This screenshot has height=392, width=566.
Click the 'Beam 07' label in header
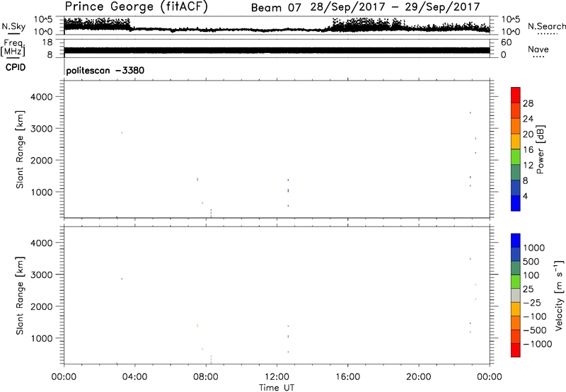276,8
